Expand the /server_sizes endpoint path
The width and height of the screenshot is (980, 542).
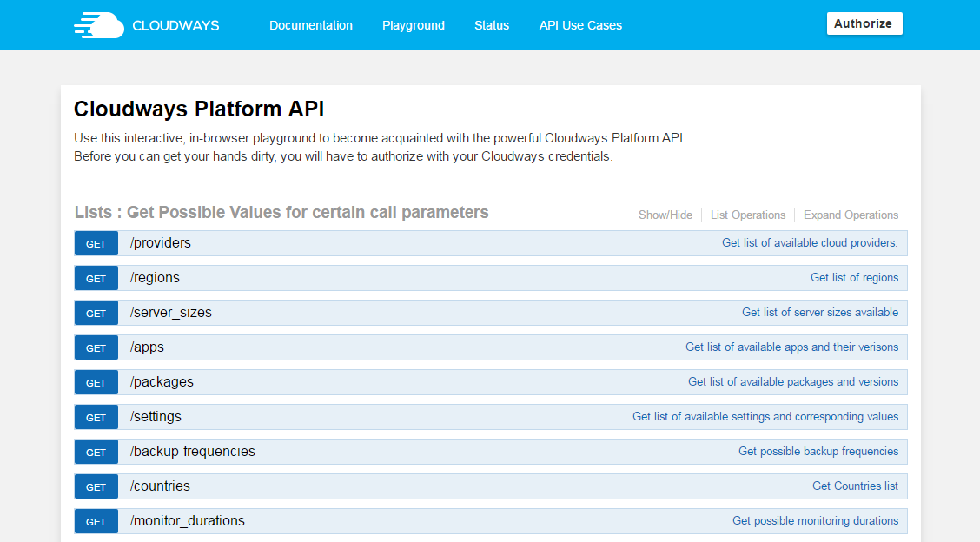170,313
